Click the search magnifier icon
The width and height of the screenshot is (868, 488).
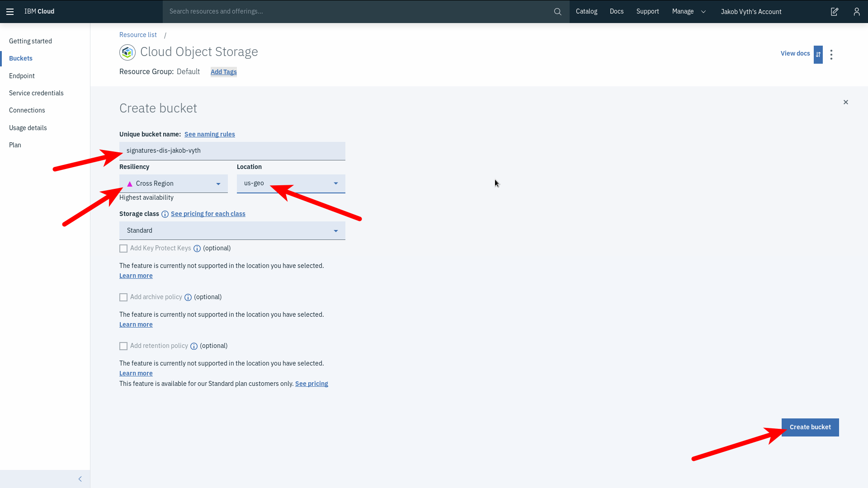tap(557, 12)
